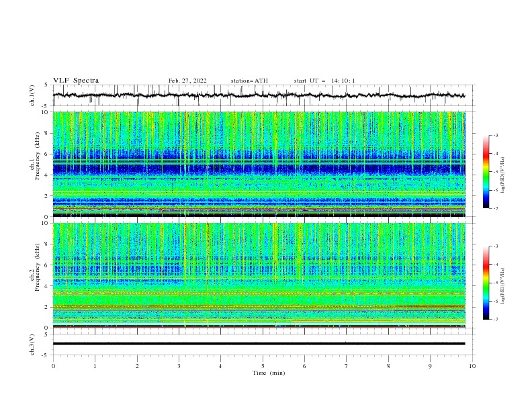Click the '6' kHz tick on ch.2 axis
This screenshot has width=532, height=411.
coord(48,265)
